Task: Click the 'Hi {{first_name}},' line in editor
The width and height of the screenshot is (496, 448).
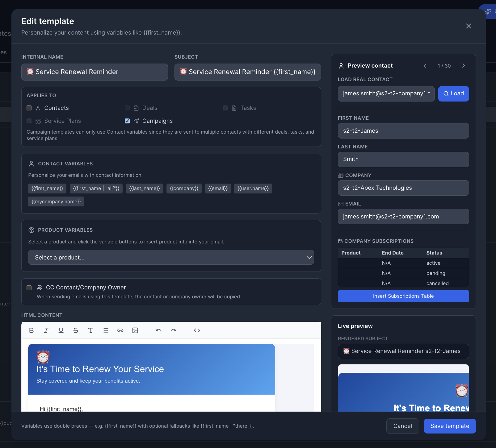Action: coord(61,409)
